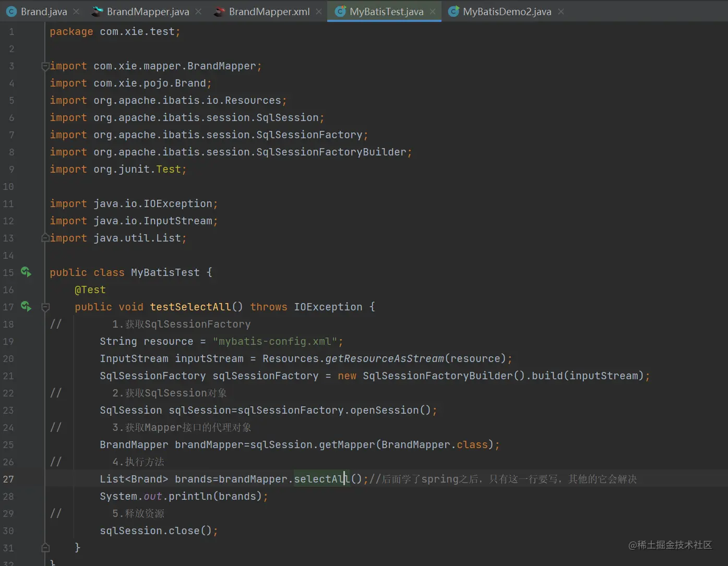The image size is (728, 566).
Task: Click IOException in the throws clause
Action: 328,307
